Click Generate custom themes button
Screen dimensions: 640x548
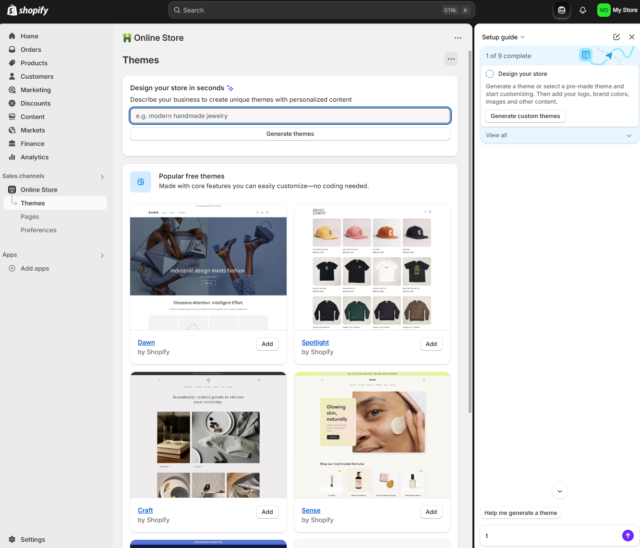coord(525,116)
